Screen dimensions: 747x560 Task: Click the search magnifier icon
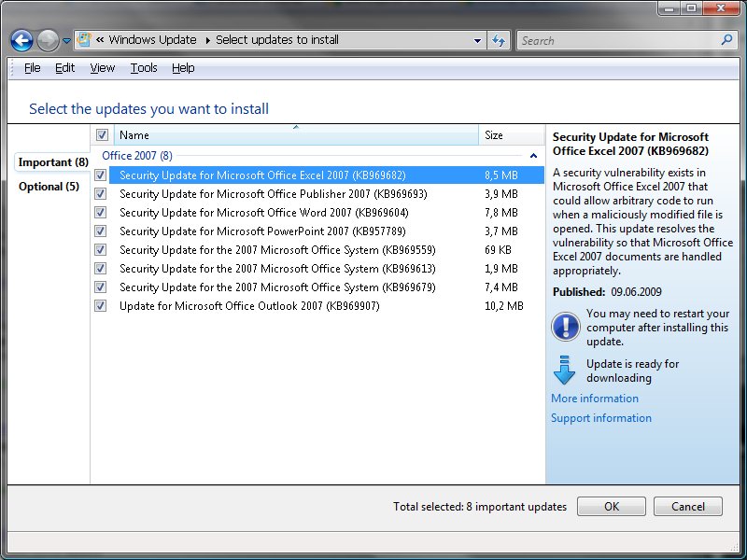(x=726, y=40)
